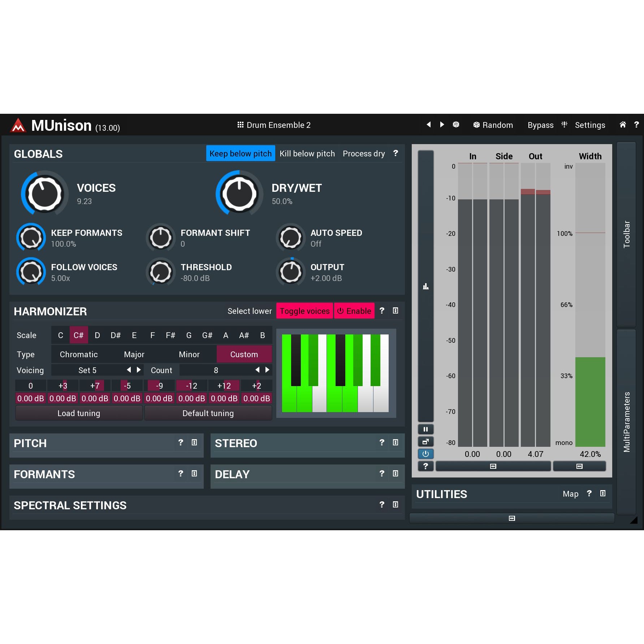The image size is (644, 644).
Task: Click the meter power icon
Action: (425, 454)
